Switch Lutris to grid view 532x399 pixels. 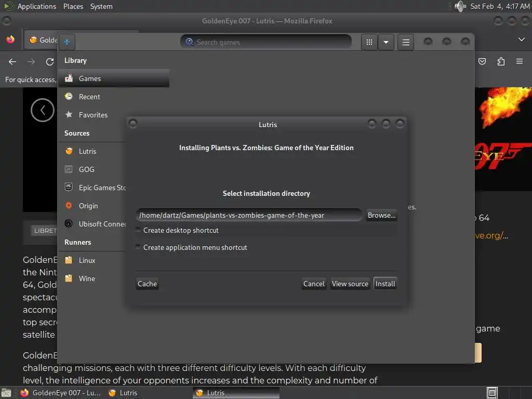[x=369, y=42]
